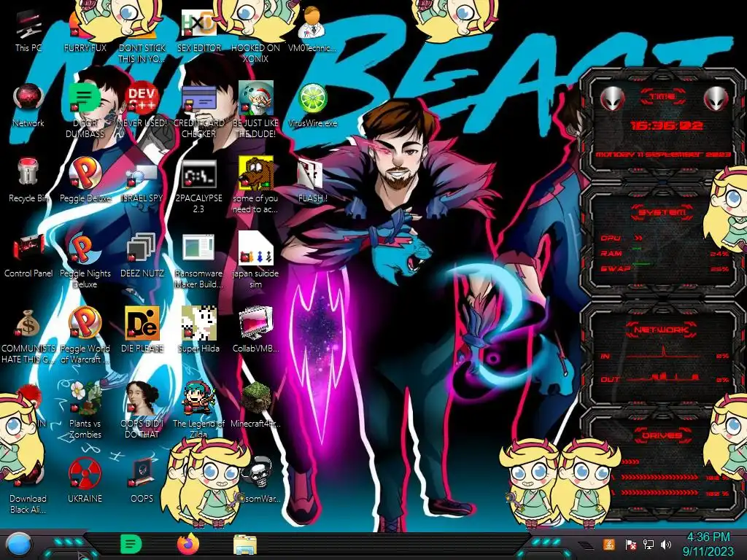Open the OOPS desktop icon
This screenshot has width=747, height=560.
tap(142, 481)
